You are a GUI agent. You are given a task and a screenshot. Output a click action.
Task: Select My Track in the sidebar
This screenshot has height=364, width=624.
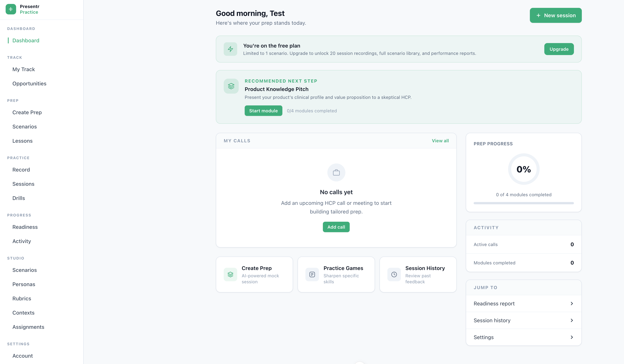pyautogui.click(x=23, y=69)
